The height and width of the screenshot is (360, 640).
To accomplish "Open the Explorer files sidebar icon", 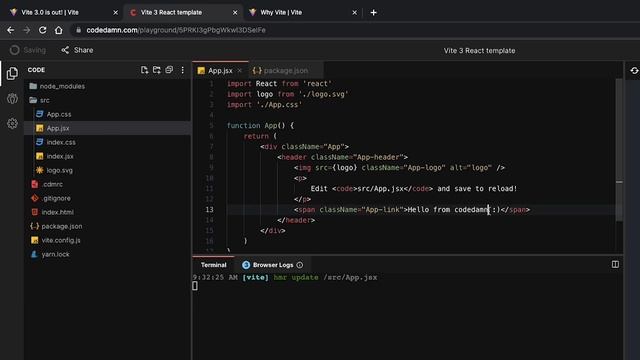I will click(12, 73).
